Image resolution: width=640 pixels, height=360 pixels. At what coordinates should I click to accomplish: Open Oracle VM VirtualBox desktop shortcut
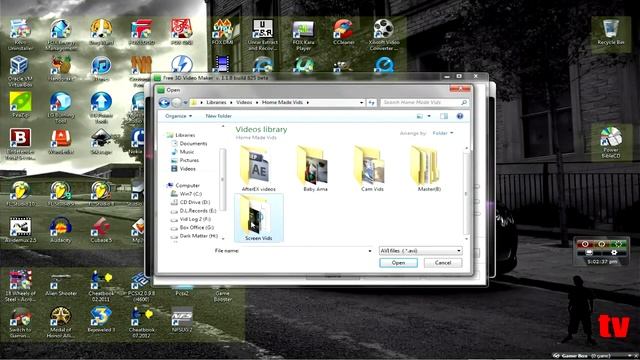tap(20, 71)
